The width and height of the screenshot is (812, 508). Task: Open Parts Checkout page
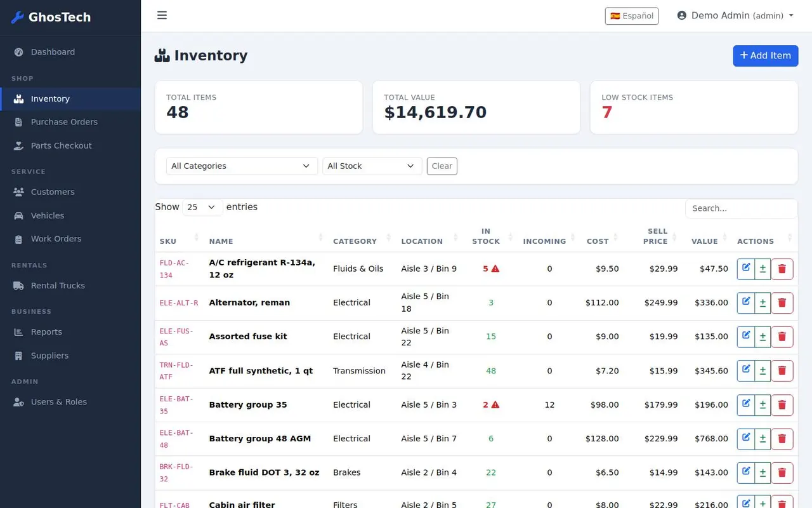point(70,145)
